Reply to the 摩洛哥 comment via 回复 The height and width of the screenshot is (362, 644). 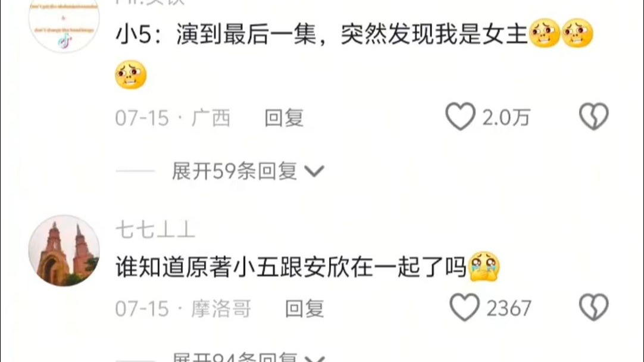coord(304,308)
